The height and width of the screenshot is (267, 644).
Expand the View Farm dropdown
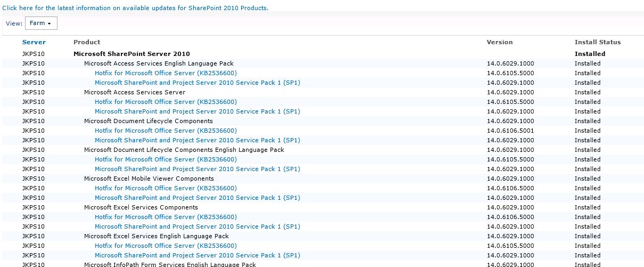[x=41, y=23]
